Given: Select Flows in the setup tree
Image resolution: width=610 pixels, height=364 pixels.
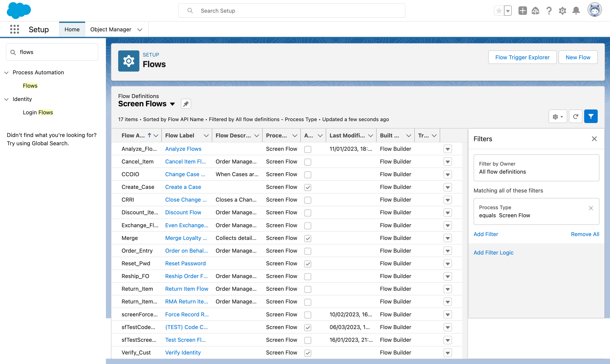Looking at the screenshot, I should click(x=30, y=86).
